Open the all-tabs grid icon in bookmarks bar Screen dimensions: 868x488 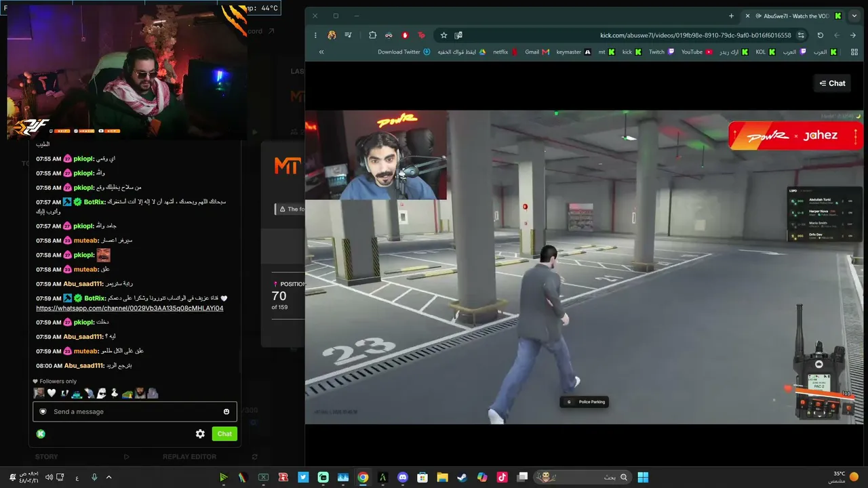coord(854,52)
